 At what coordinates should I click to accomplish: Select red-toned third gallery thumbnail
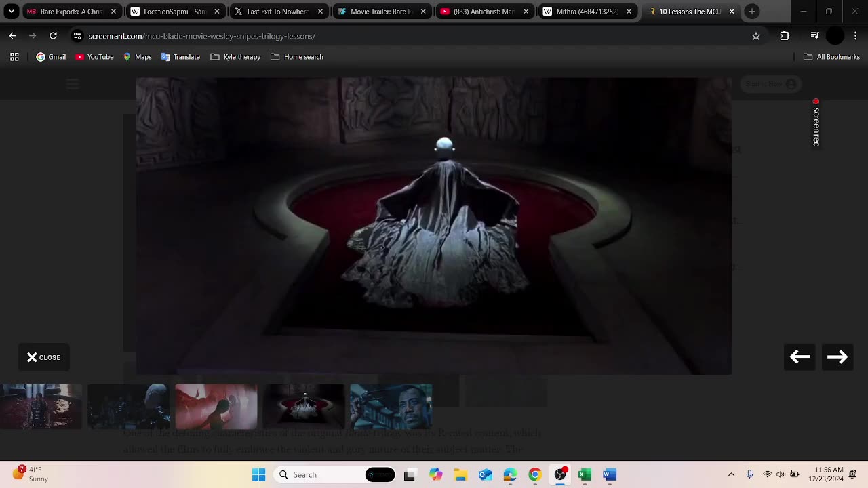216,406
